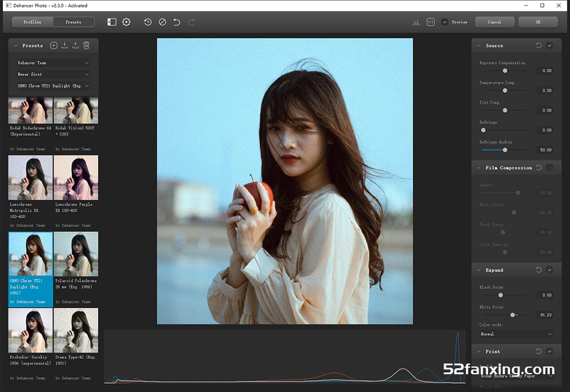The image size is (570, 392).
Task: Click the Cancel button
Action: 495,22
